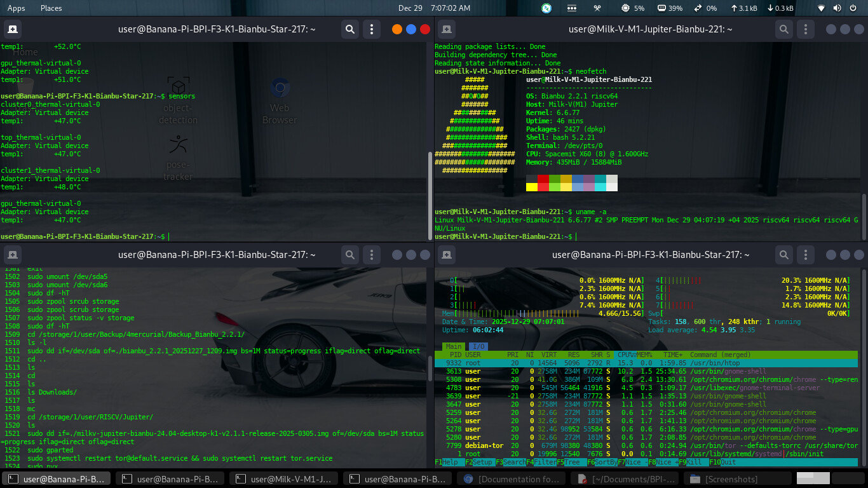This screenshot has height=488, width=868.
Task: Open new tab in top-left terminal
Action: coord(13,29)
